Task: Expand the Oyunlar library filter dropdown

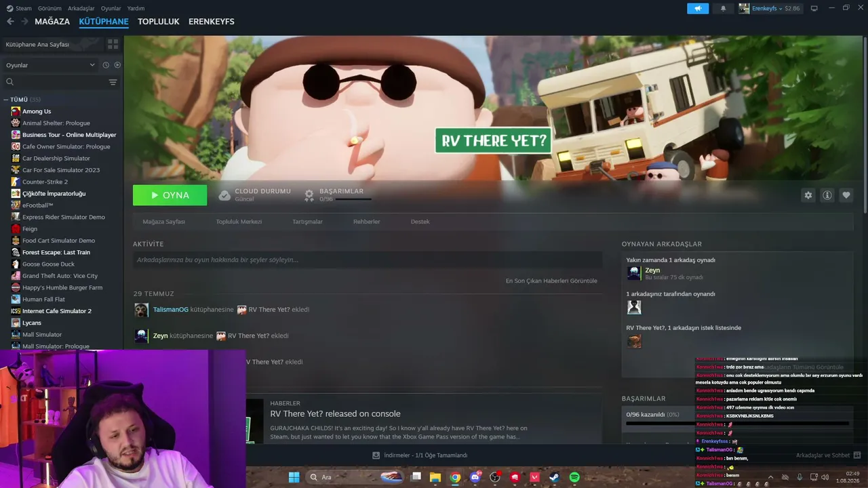Action: [x=50, y=65]
